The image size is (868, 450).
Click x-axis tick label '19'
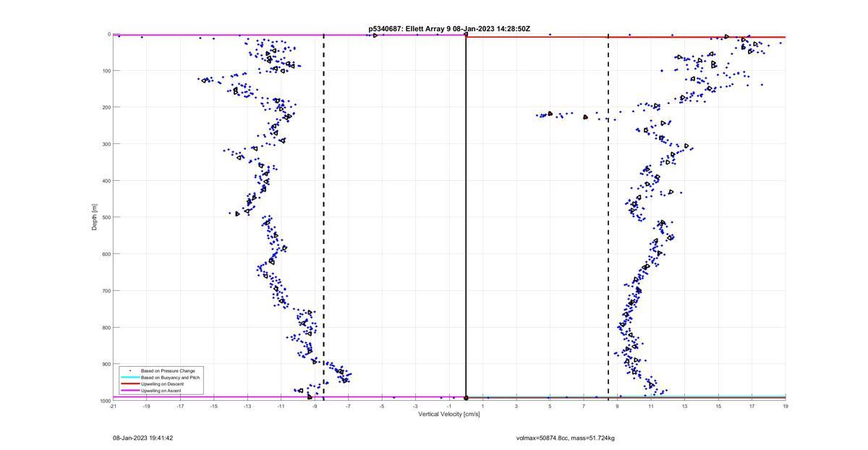click(x=786, y=406)
